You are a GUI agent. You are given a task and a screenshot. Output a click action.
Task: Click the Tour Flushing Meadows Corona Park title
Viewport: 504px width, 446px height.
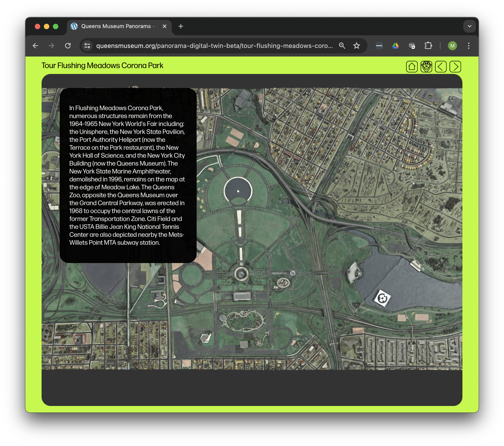(102, 65)
